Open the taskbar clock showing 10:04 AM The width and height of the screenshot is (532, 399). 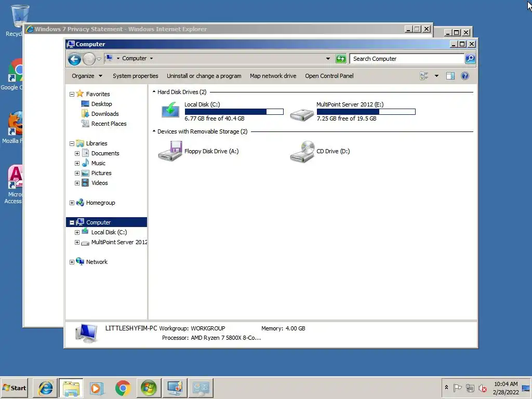point(506,388)
